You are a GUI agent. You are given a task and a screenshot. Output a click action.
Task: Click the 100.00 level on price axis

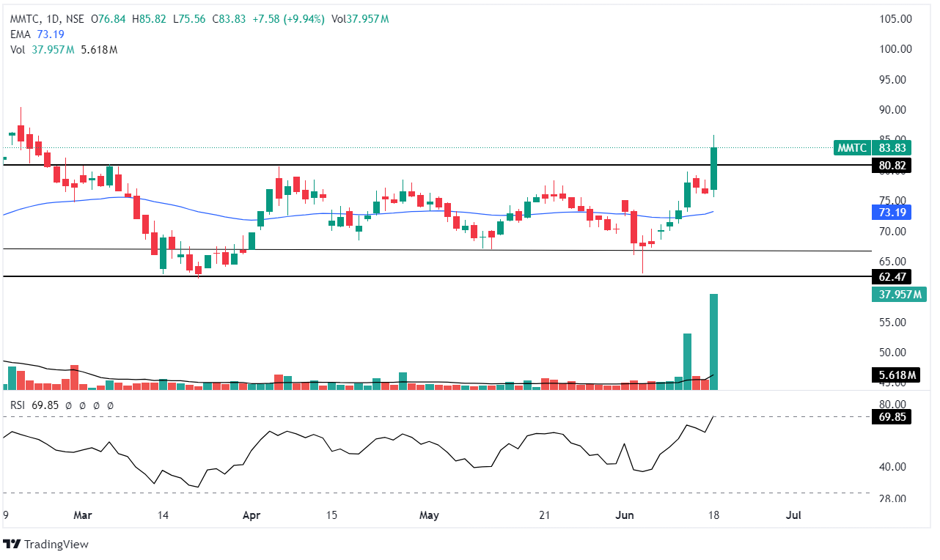coord(895,49)
